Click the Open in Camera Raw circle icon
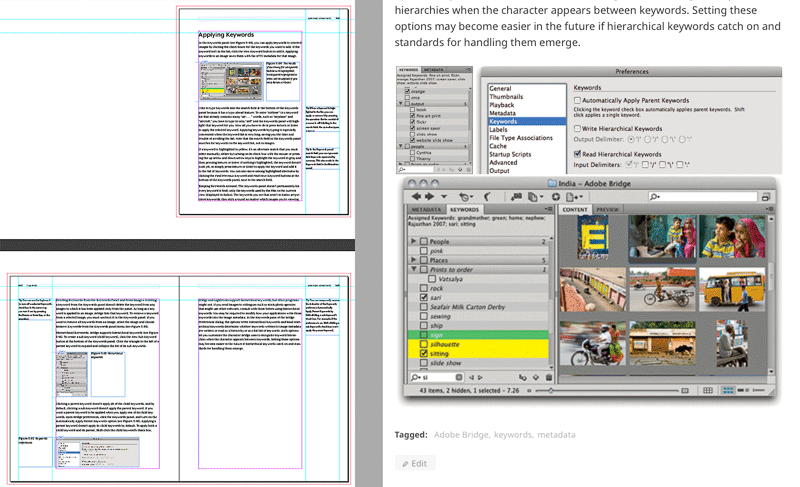800x487 pixels. click(x=556, y=197)
